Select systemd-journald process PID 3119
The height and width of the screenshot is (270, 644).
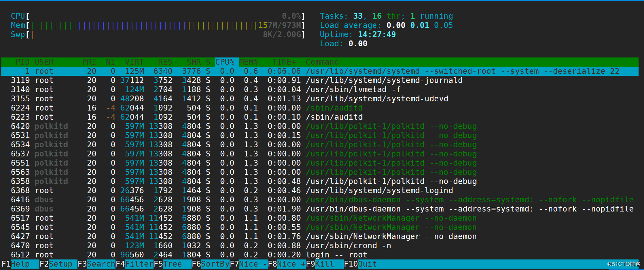coord(320,80)
